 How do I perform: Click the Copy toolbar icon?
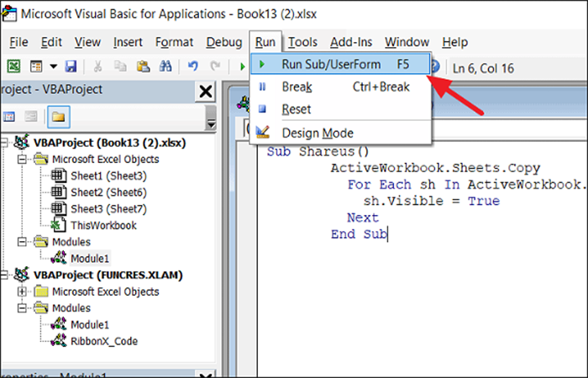tap(120, 66)
